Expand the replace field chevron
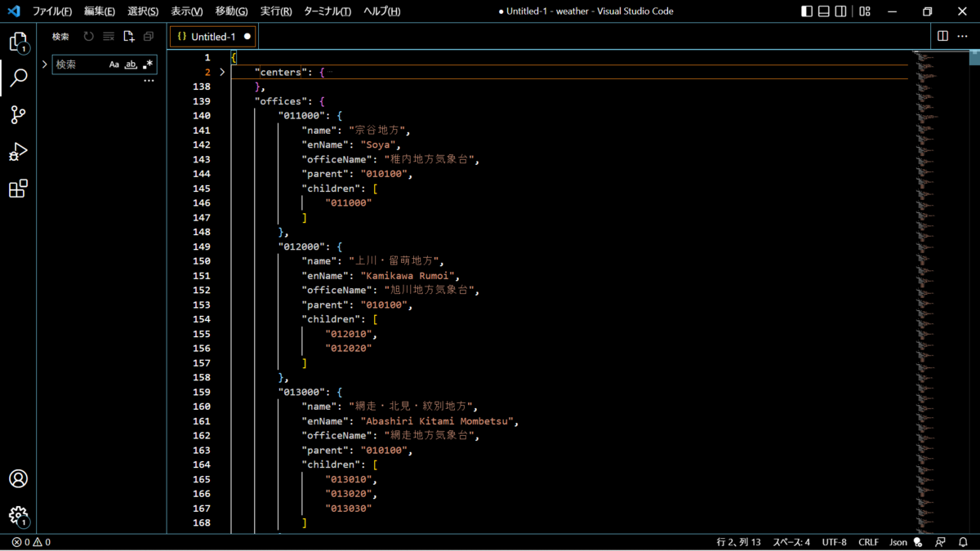Screen dimensions: 980x551 point(44,64)
